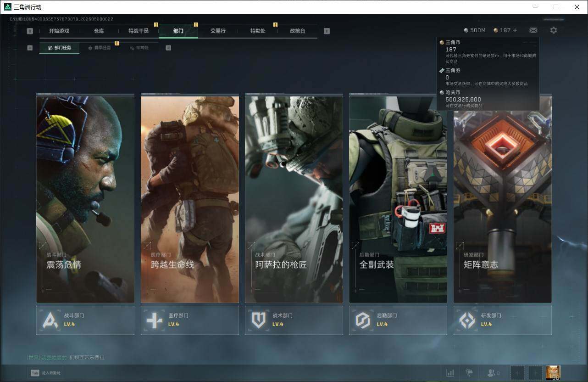Select the middle sub-tab with notification badge
Viewport: 588px width, 382px height.
[x=99, y=48]
